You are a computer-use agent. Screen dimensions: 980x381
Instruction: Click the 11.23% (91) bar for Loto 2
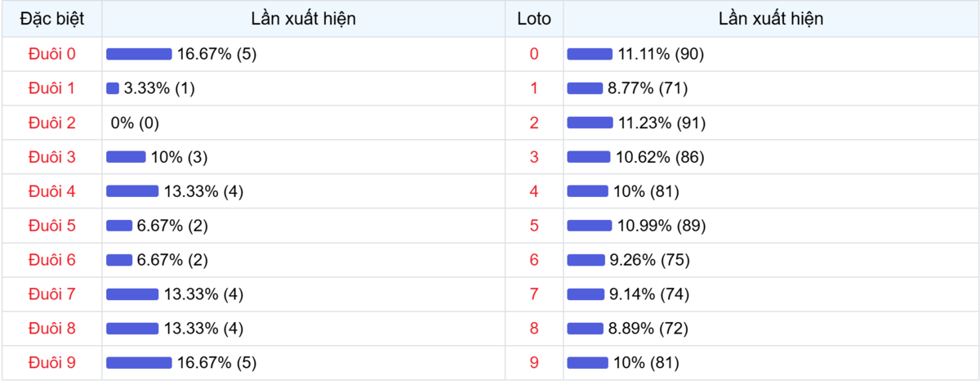click(590, 123)
